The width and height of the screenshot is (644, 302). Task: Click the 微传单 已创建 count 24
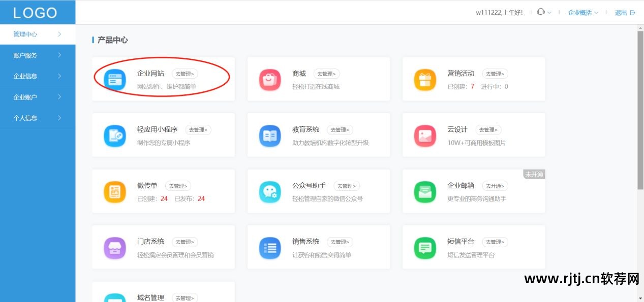164,198
